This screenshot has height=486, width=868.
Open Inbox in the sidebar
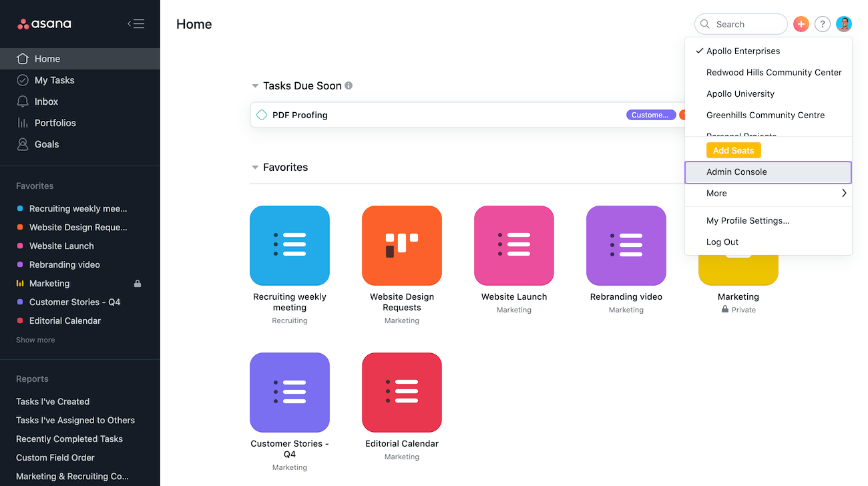pos(80,101)
